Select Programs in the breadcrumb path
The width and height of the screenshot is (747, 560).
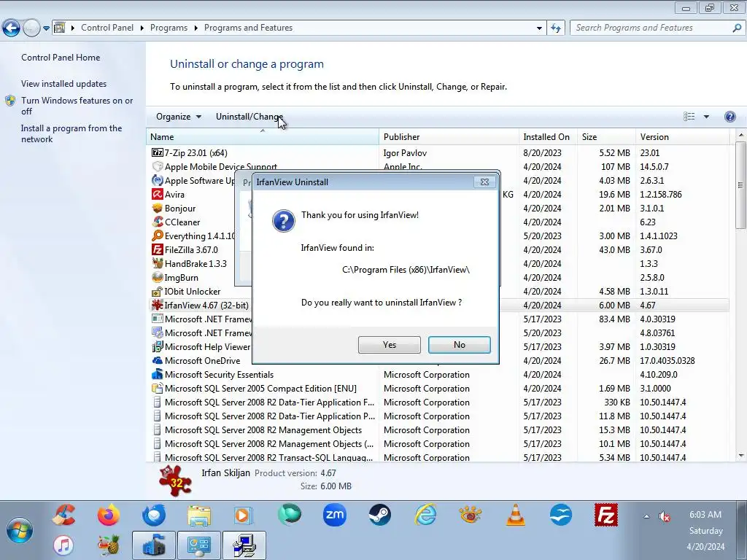point(169,28)
